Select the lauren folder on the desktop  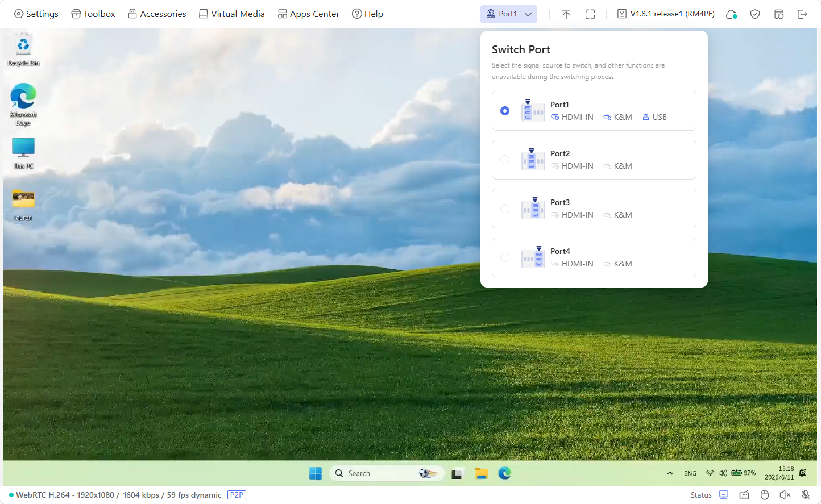point(23,205)
